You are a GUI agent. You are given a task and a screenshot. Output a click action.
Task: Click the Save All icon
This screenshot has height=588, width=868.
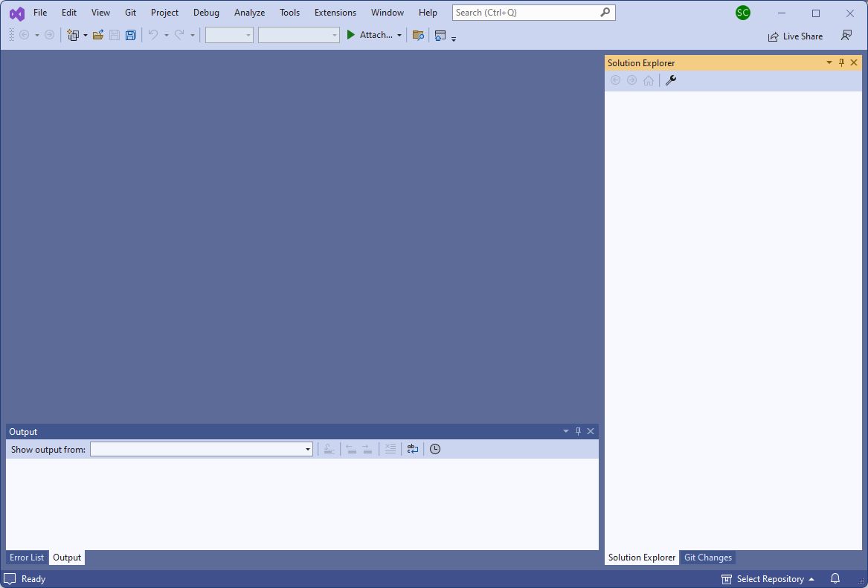131,35
